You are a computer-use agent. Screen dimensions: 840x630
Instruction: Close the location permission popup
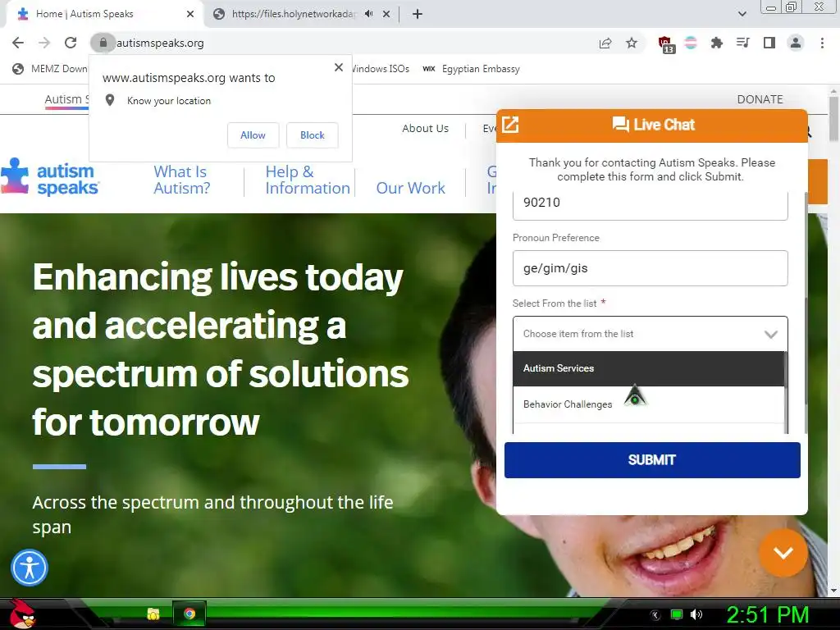[x=339, y=67]
